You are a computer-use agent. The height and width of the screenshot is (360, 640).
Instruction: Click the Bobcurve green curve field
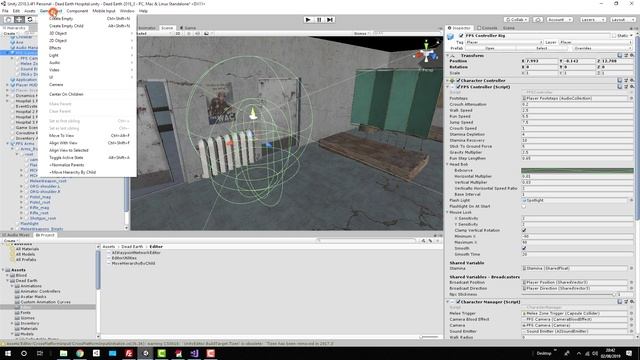click(578, 170)
